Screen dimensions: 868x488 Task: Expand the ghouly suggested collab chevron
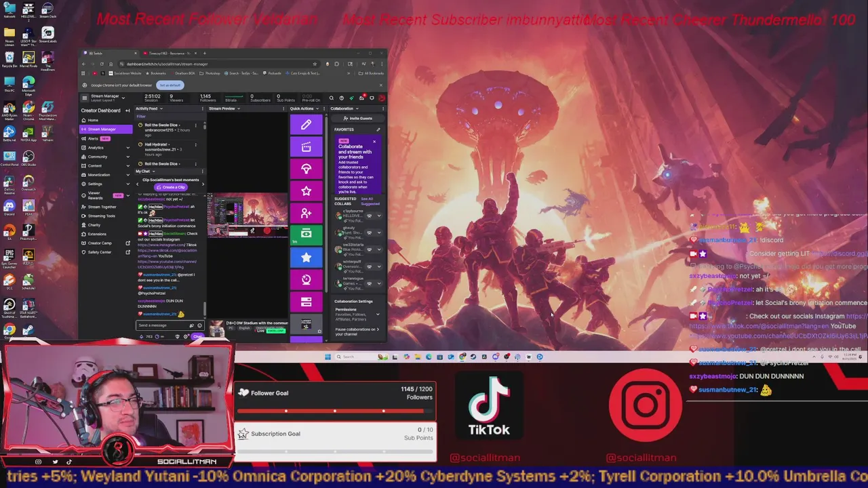tap(378, 232)
